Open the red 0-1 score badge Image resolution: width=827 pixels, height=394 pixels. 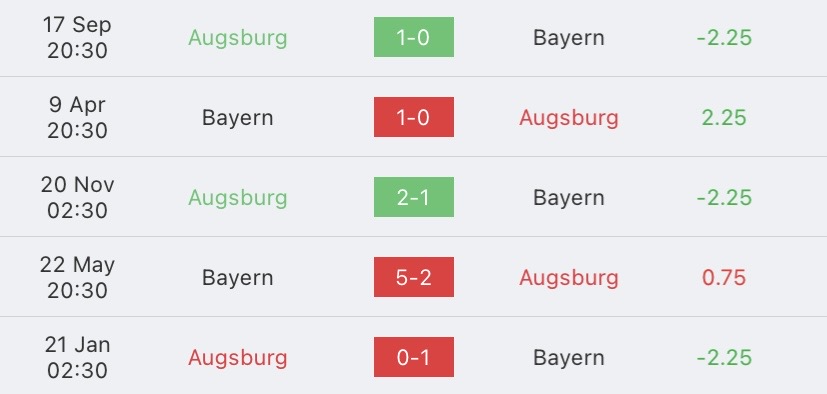coord(414,358)
